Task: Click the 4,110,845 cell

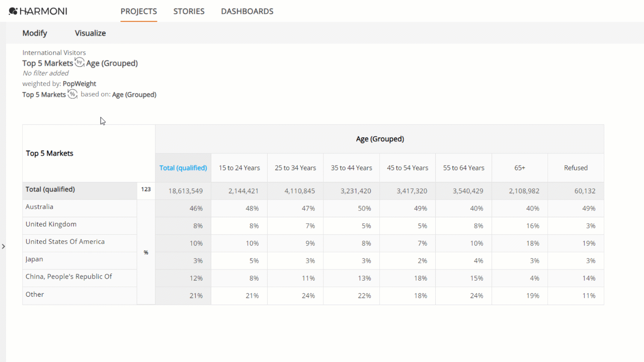Action: pyautogui.click(x=295, y=191)
